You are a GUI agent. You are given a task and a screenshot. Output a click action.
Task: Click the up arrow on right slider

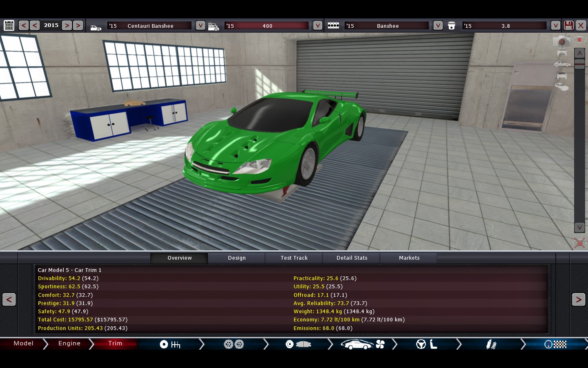point(579,53)
